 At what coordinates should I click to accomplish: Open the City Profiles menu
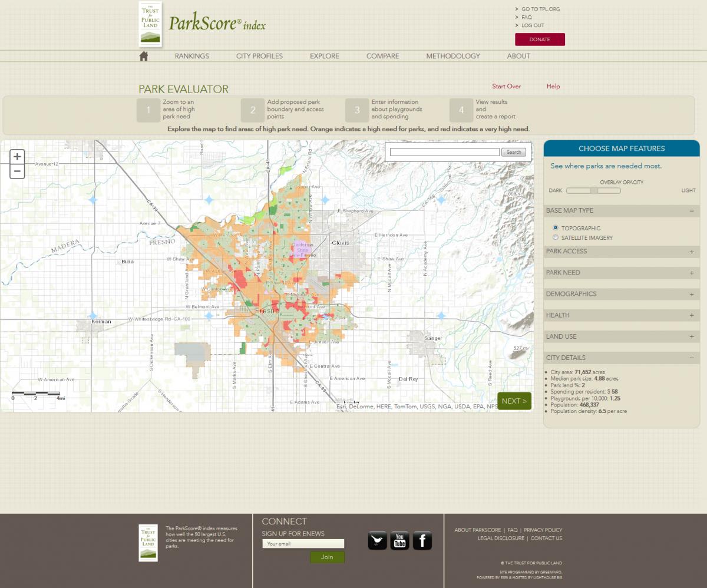coord(259,56)
